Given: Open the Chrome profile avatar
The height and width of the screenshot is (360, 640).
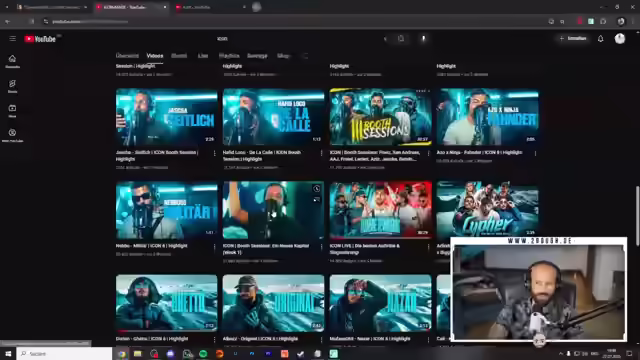Looking at the screenshot, I should pyautogui.click(x=621, y=21).
